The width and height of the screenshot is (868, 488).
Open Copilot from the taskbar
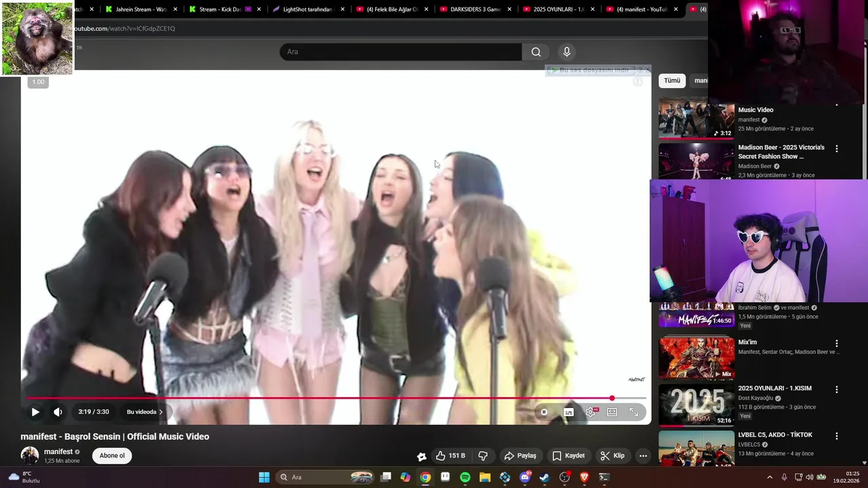point(406,477)
